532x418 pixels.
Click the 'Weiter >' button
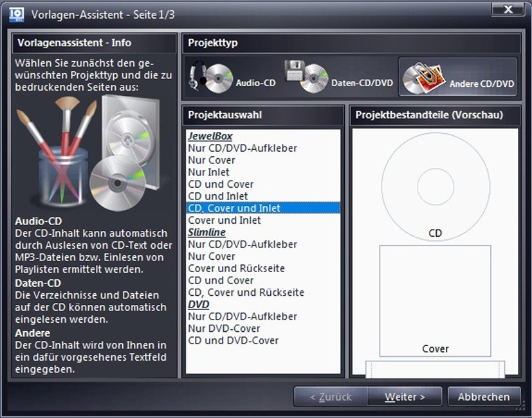[x=405, y=397]
